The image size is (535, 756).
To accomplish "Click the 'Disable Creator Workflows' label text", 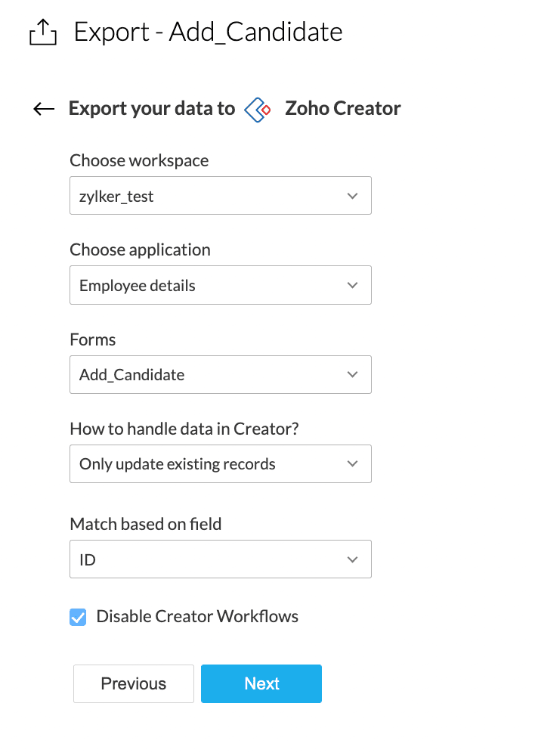I will (x=197, y=617).
